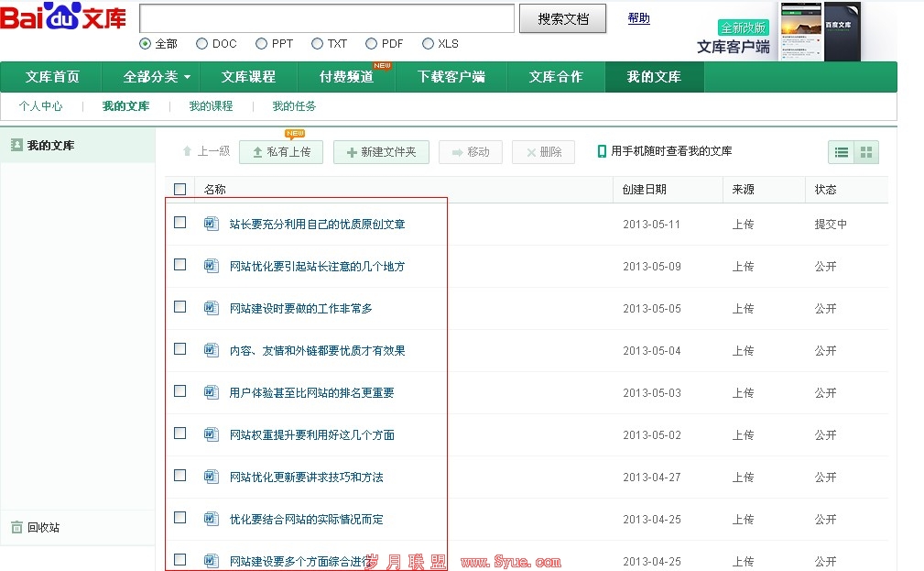
Task: Click the 帮助 help link
Action: pos(639,18)
